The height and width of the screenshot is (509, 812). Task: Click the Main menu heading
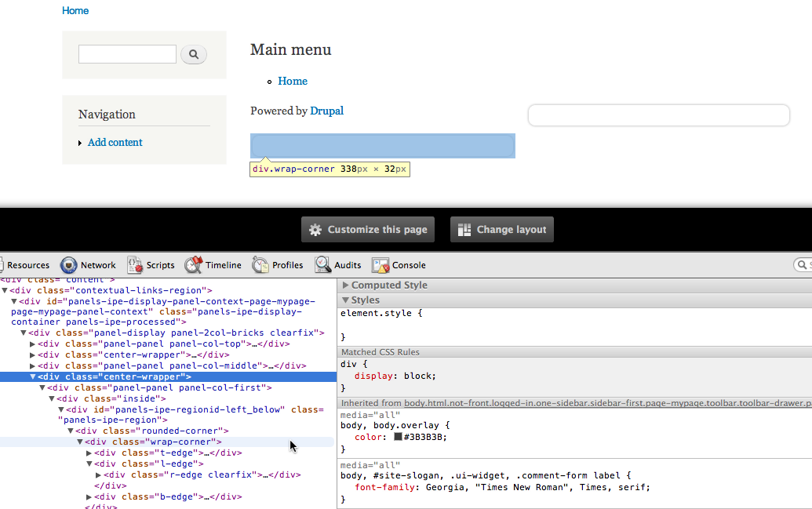(x=291, y=49)
